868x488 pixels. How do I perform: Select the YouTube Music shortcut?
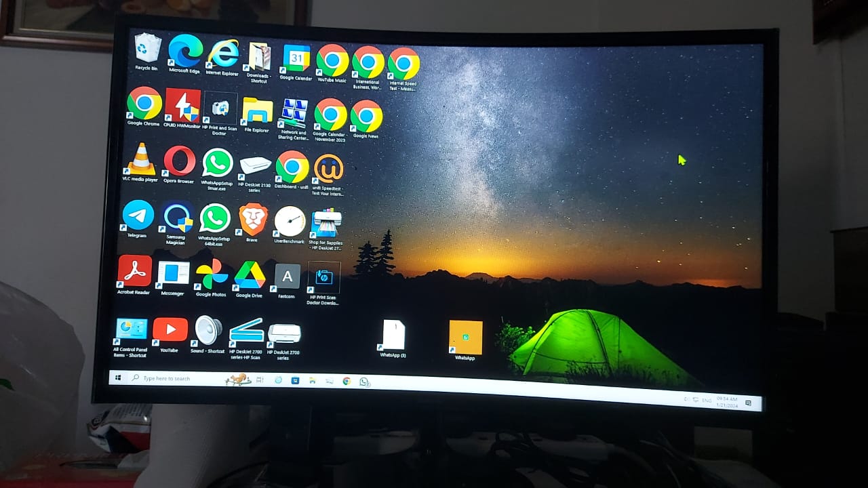(332, 64)
